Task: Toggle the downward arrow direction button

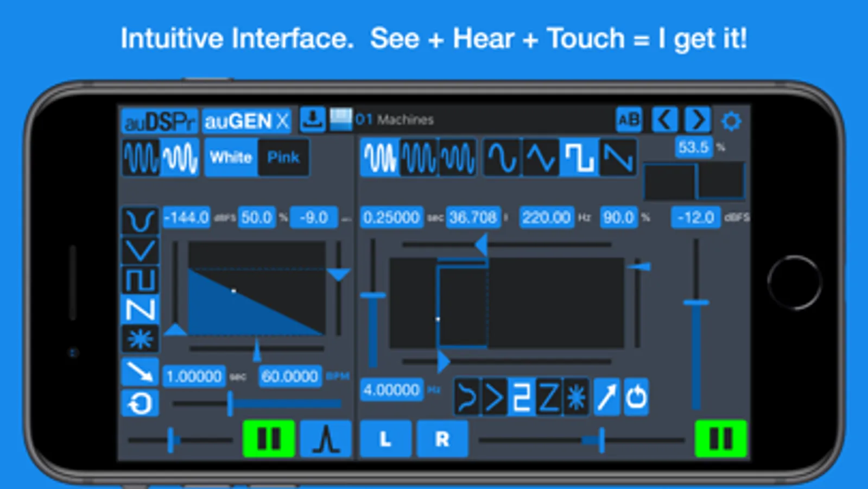Action: pos(140,372)
